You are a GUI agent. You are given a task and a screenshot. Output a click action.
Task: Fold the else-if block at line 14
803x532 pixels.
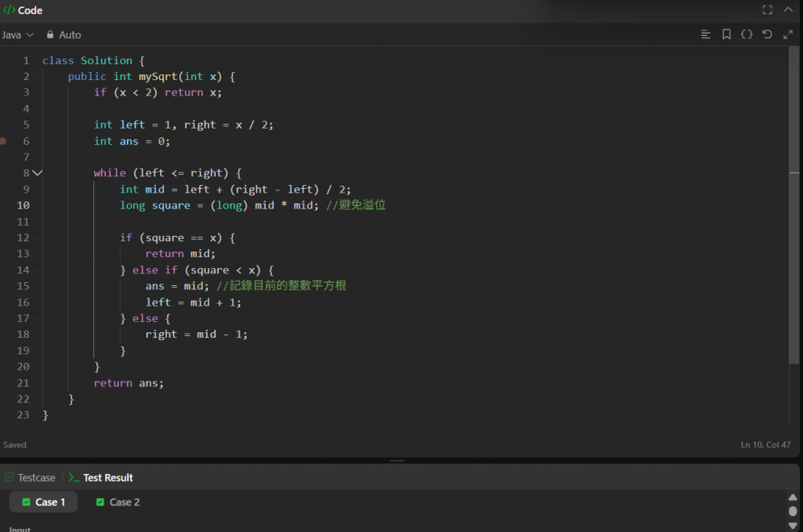(38, 270)
